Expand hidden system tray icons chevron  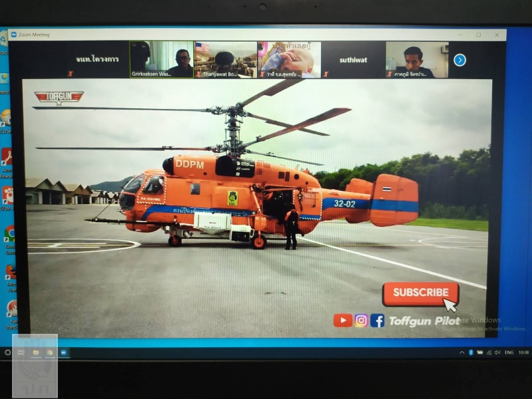(x=462, y=352)
